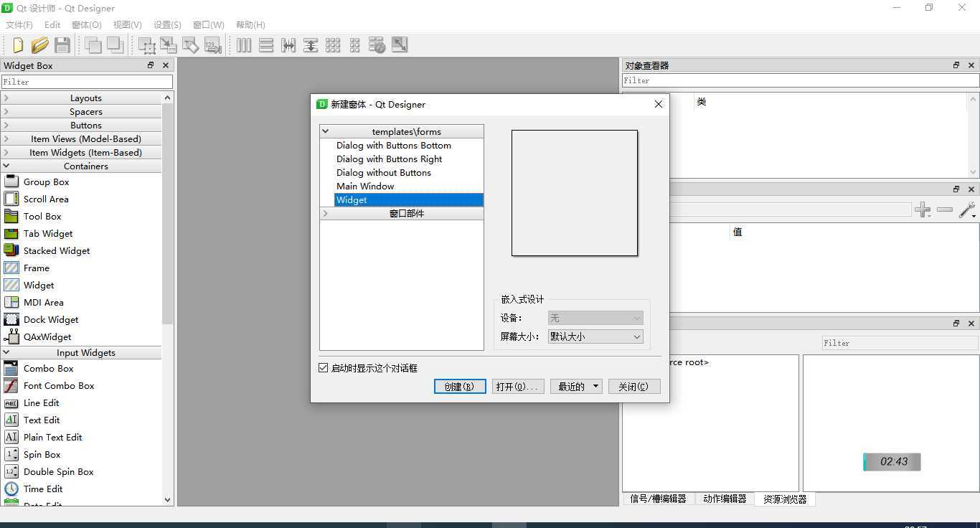Focus the Widget Box Filter field

pyautogui.click(x=86, y=82)
